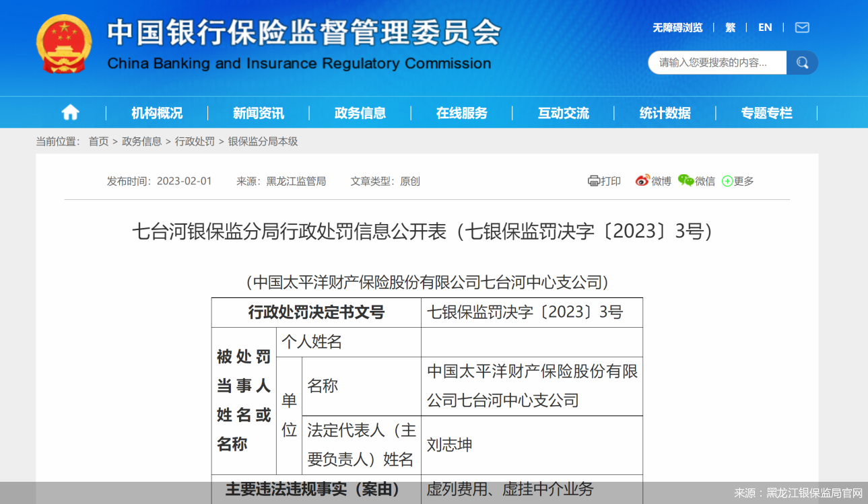Open the 互动交流 navigation menu
The image size is (868, 504).
click(563, 112)
